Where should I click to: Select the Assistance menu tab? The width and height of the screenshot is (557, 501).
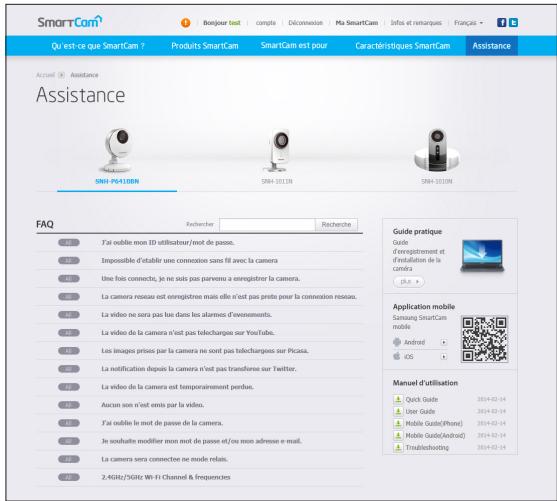click(492, 46)
